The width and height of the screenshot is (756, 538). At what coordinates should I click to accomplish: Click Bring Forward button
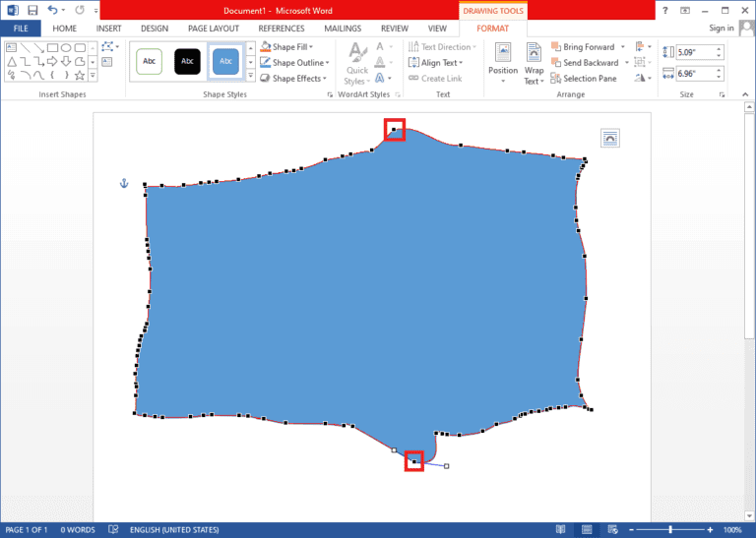584,47
